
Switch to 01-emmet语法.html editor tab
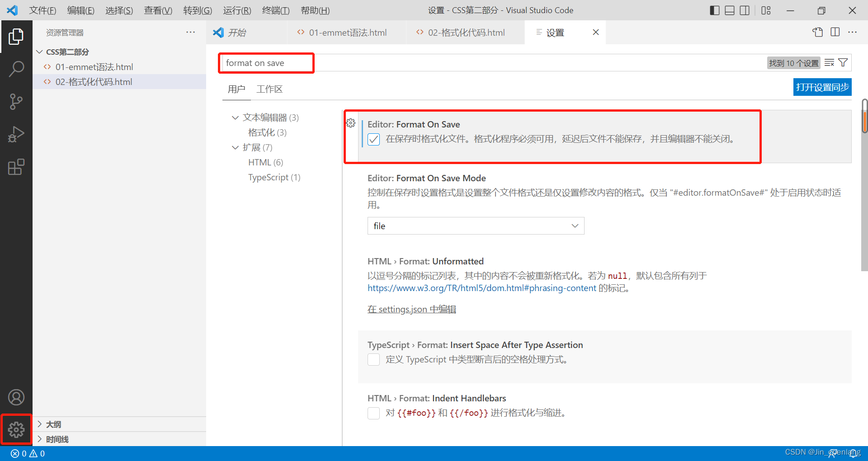(x=346, y=32)
